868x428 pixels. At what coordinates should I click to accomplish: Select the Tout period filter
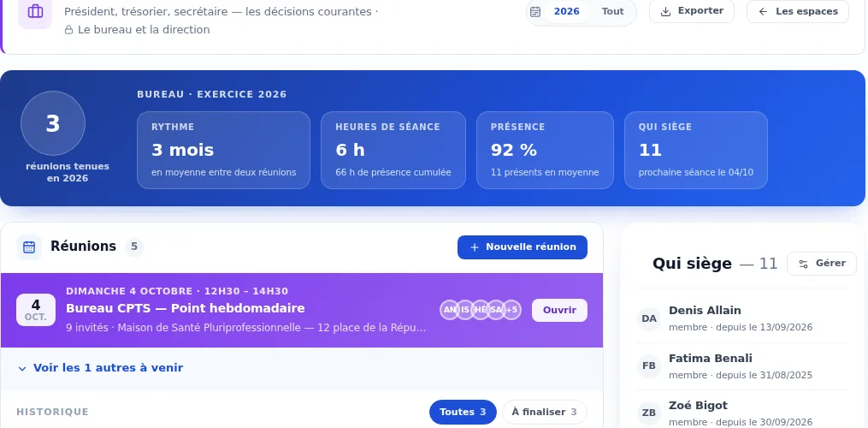612,11
